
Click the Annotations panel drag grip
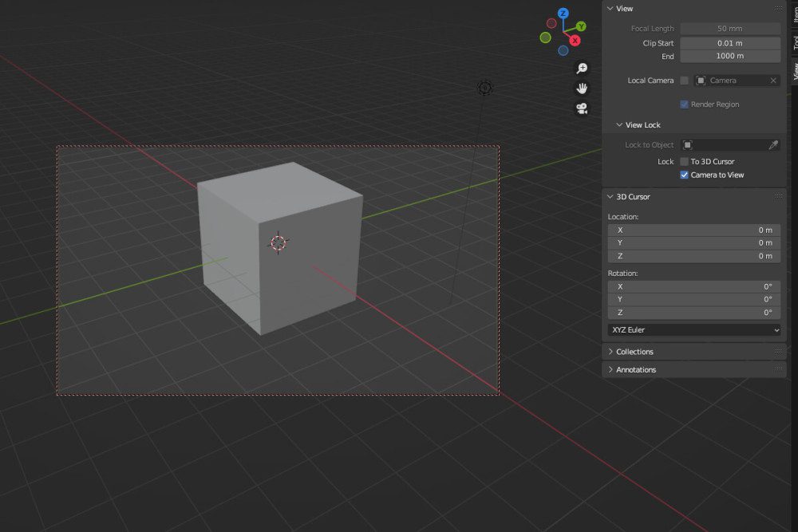tap(779, 369)
